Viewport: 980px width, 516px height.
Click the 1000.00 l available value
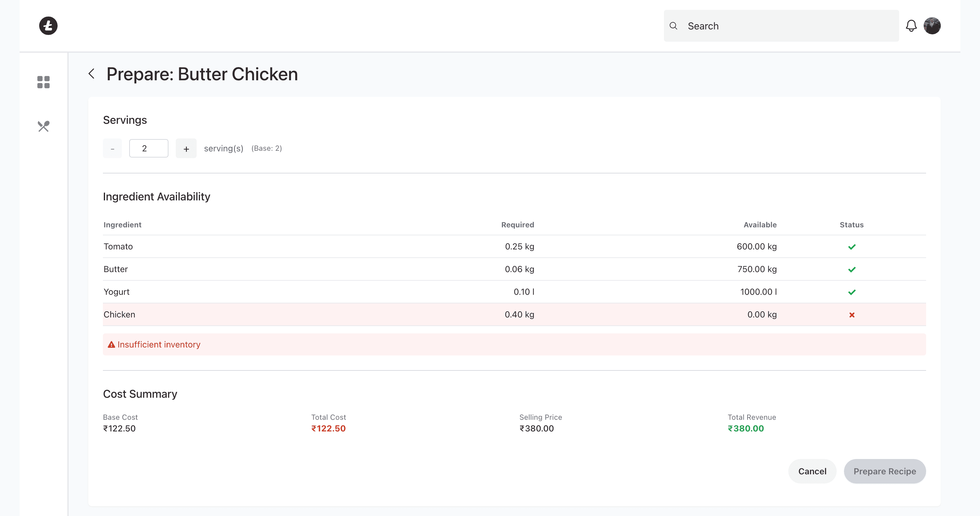coord(759,292)
